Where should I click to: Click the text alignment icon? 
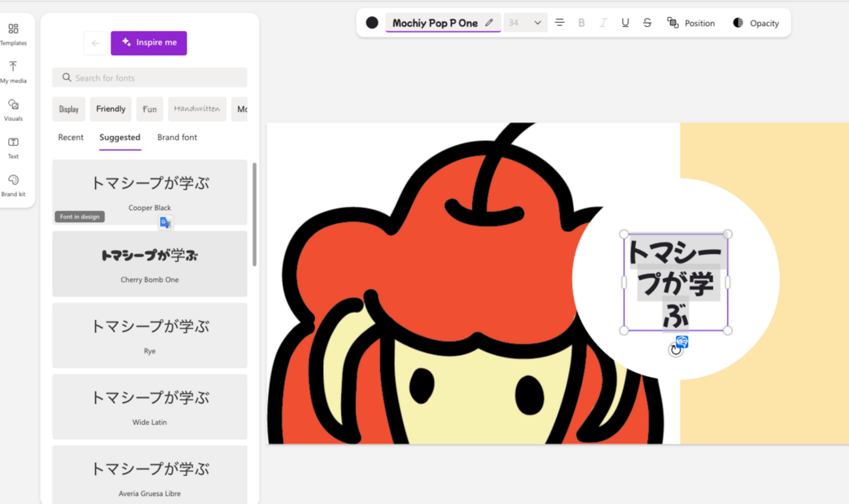point(559,23)
